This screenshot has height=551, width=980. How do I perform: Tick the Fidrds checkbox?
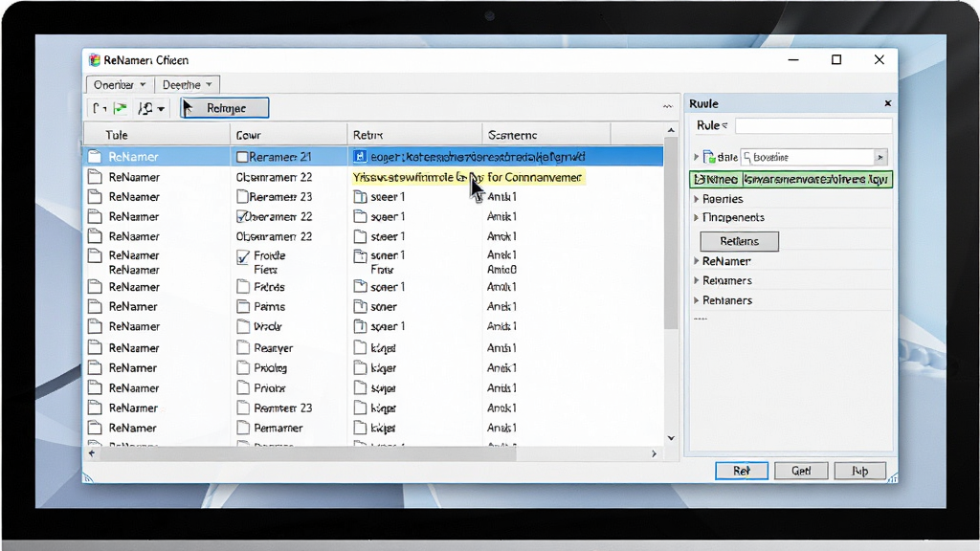(x=243, y=287)
